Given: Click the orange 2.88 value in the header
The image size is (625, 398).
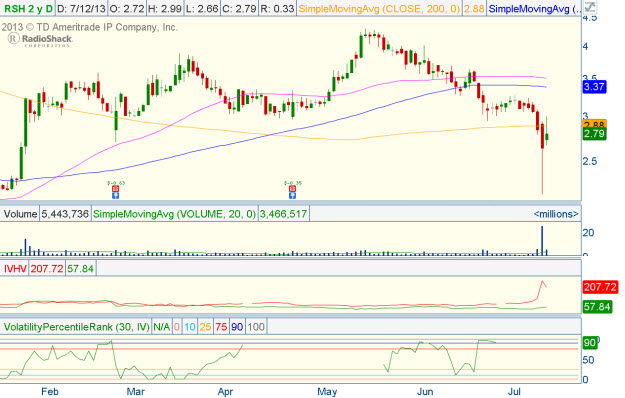Looking at the screenshot, I should click(474, 8).
